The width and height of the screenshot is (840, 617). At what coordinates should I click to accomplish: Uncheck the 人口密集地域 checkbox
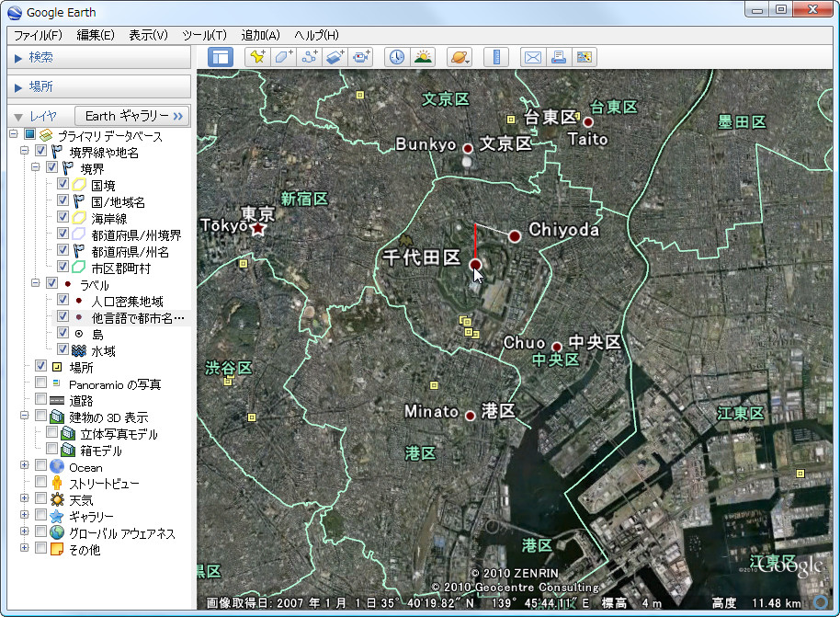pyautogui.click(x=62, y=300)
